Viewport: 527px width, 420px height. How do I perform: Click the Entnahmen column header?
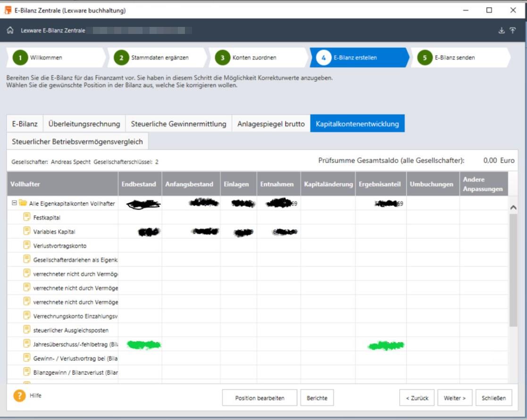pos(279,184)
